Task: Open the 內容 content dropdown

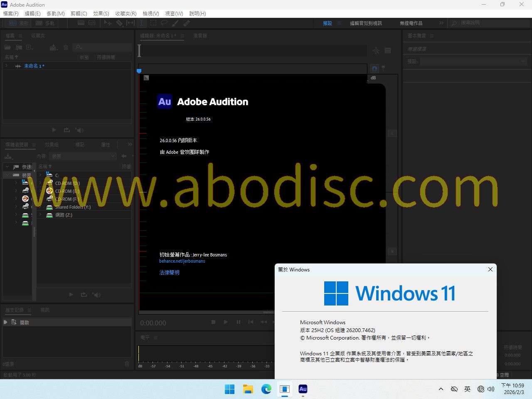Action: tap(83, 156)
